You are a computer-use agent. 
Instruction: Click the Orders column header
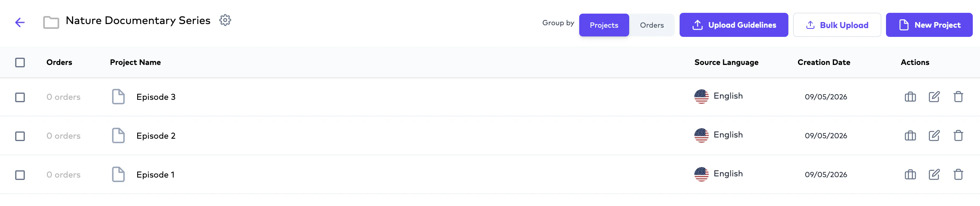tap(59, 62)
